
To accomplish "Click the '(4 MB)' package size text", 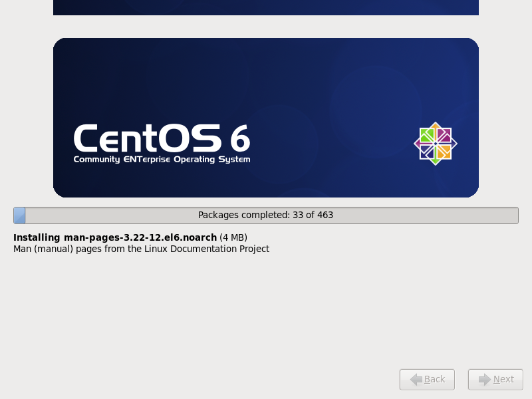I will 233,237.
